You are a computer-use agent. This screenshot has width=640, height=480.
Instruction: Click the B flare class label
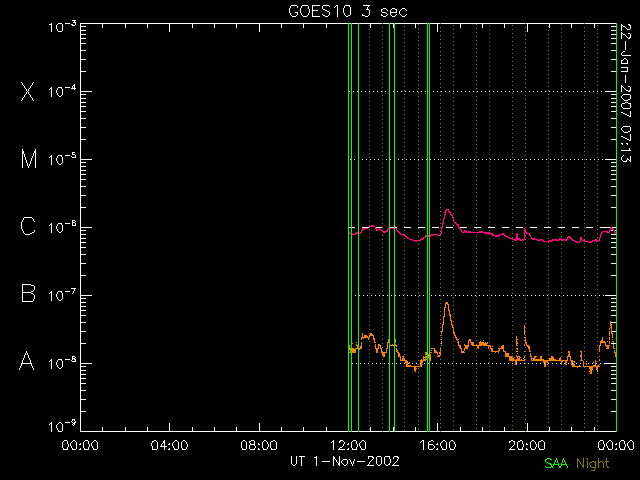(28, 293)
